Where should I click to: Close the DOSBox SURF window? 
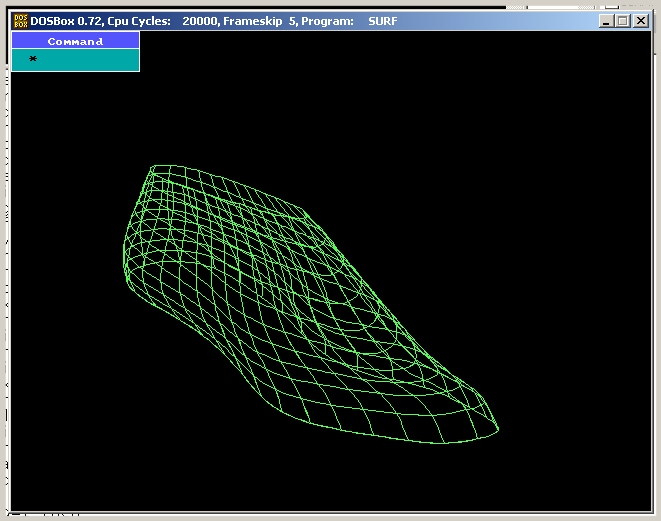[x=640, y=21]
